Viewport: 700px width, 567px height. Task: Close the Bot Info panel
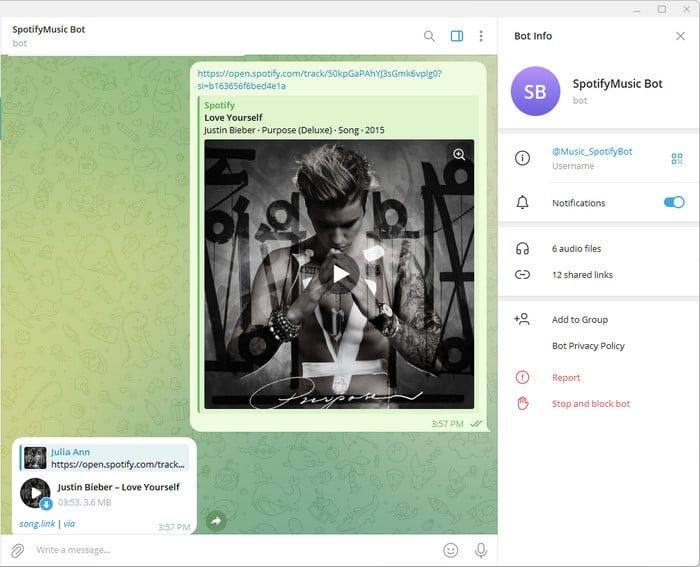(x=680, y=36)
